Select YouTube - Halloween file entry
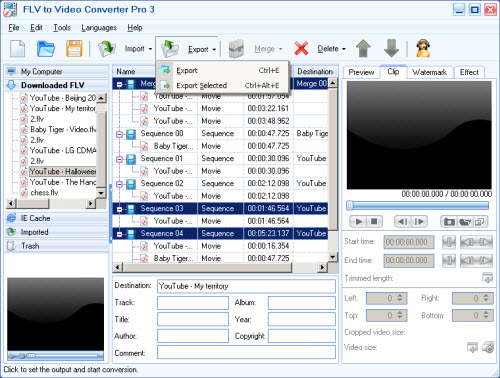The height and width of the screenshot is (378, 500). coord(63,171)
